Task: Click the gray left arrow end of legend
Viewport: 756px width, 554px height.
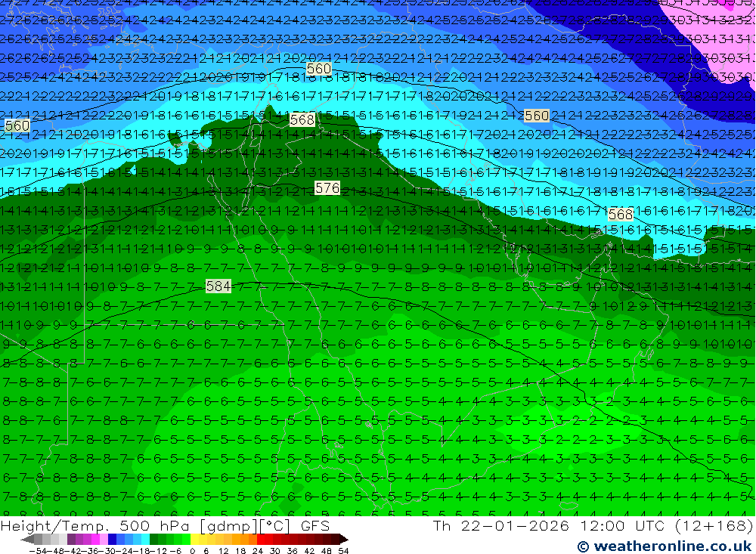Action: pos(27,540)
